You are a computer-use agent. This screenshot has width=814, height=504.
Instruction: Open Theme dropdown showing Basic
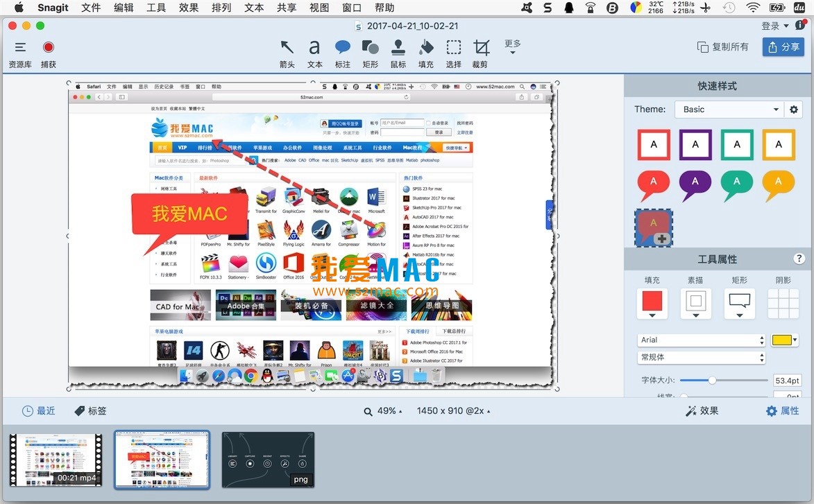pos(729,110)
